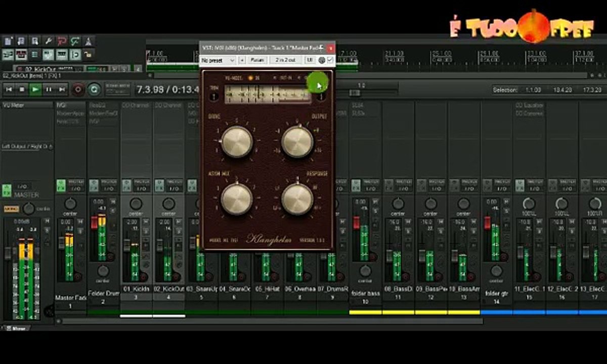Click the red Record button

pos(78,90)
